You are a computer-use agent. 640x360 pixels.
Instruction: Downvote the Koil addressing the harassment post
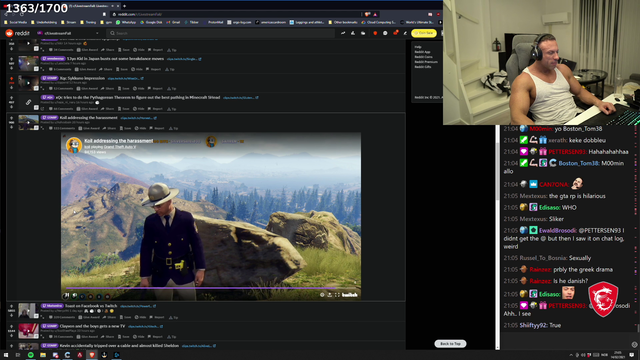tap(11, 127)
